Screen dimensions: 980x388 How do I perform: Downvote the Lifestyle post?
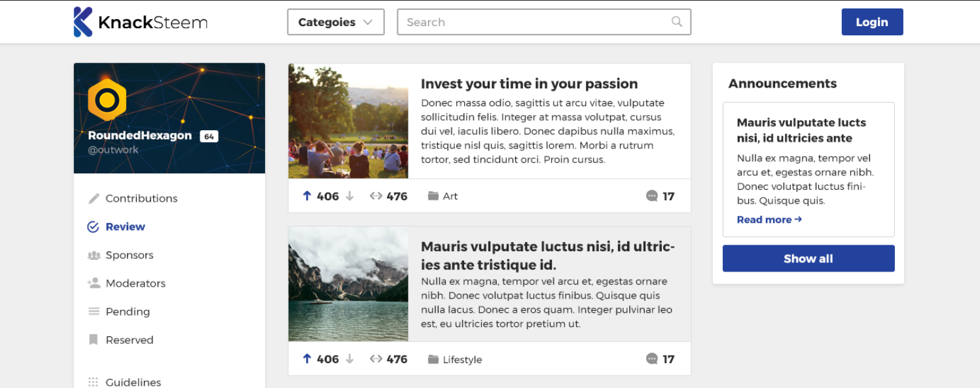click(x=350, y=359)
